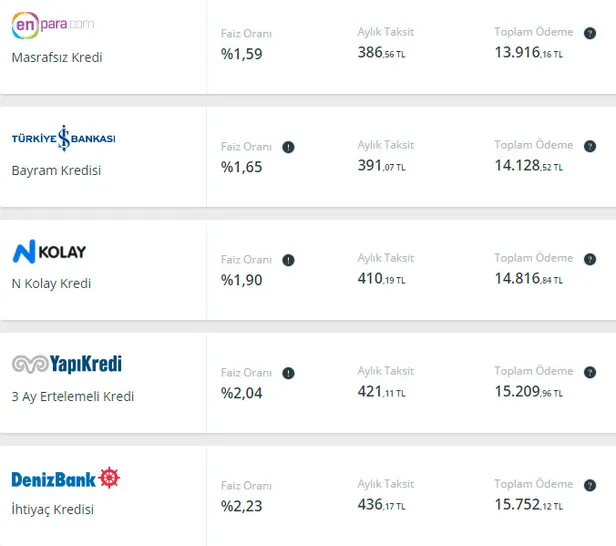Click Enpara's 386,56 TL monthly installment amount
616x546 pixels.
(x=381, y=53)
